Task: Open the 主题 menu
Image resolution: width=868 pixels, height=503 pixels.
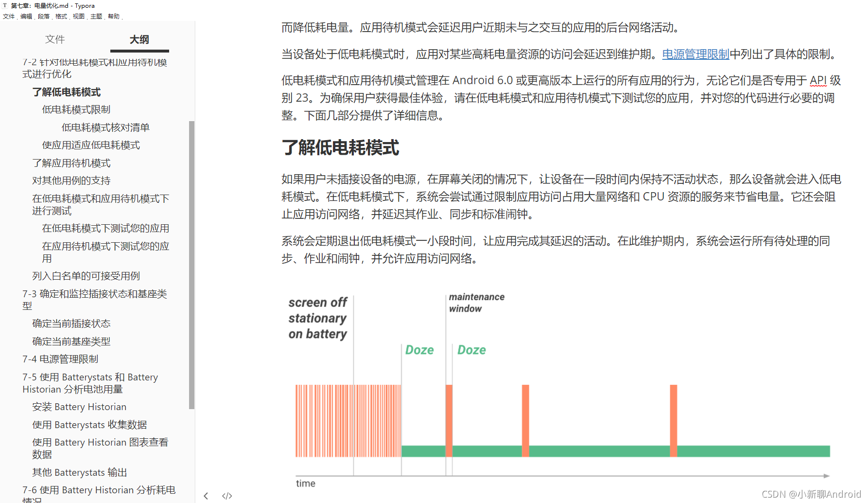Action: click(x=96, y=16)
